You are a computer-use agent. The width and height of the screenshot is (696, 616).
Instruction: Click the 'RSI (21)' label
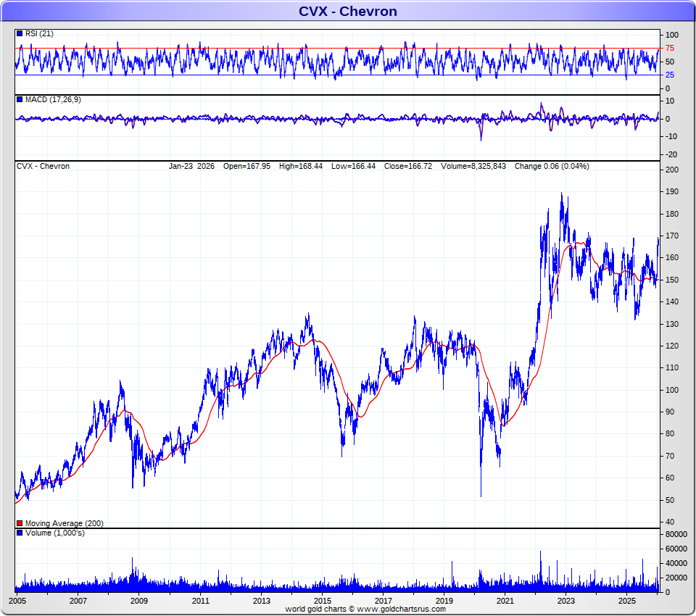click(x=39, y=34)
